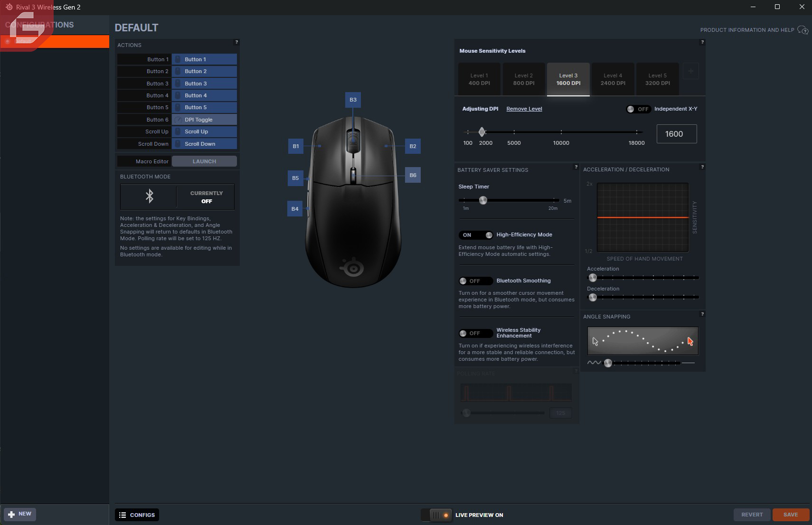
Task: Click the Angle Snapping slider handle
Action: click(x=608, y=363)
